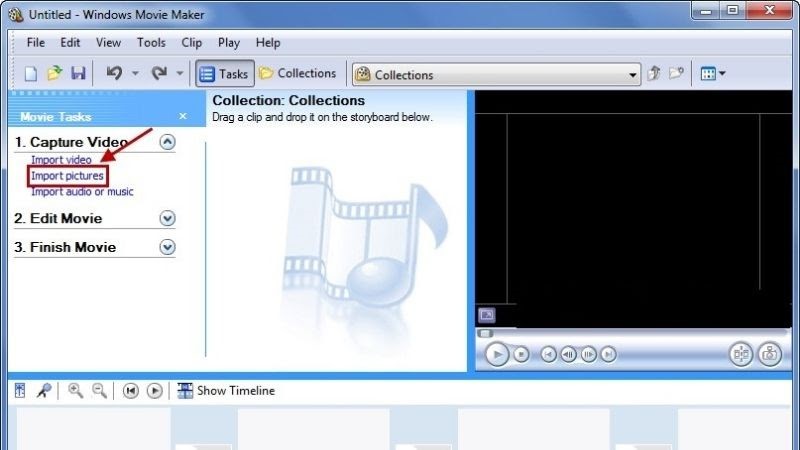Stop the preview playback
This screenshot has width=800, height=450.
[521, 354]
